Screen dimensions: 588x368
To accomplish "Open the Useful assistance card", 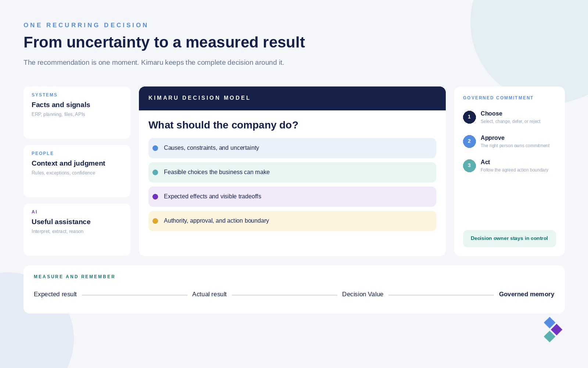I will [x=77, y=230].
